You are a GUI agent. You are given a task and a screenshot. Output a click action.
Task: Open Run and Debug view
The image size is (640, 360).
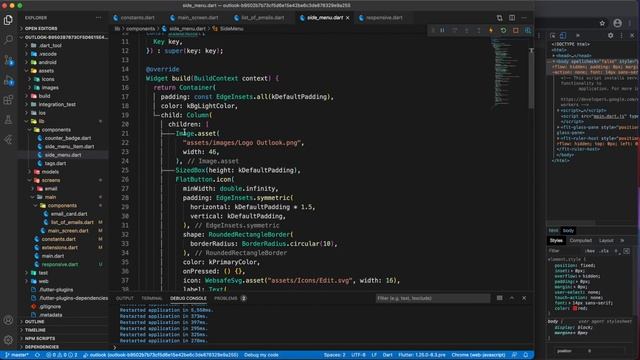[x=8, y=80]
